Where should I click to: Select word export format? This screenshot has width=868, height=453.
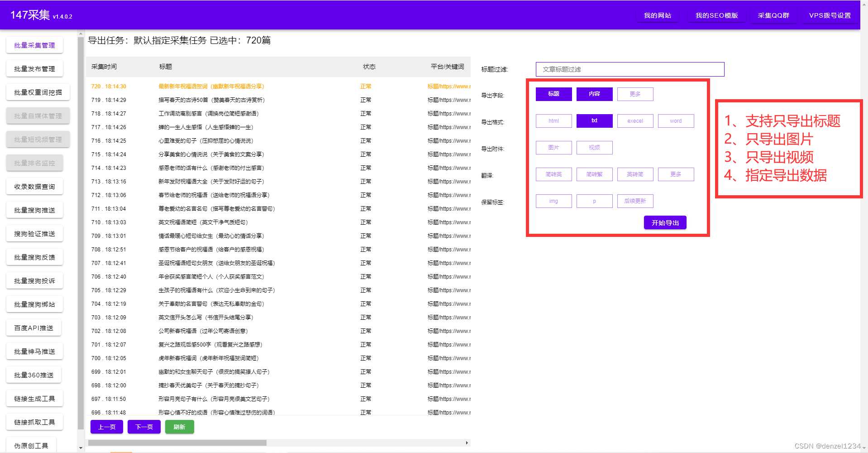pyautogui.click(x=676, y=121)
